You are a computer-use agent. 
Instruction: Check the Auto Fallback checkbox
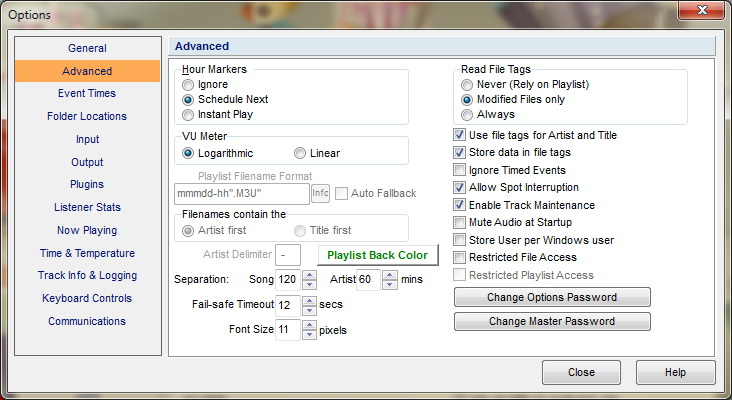click(341, 193)
